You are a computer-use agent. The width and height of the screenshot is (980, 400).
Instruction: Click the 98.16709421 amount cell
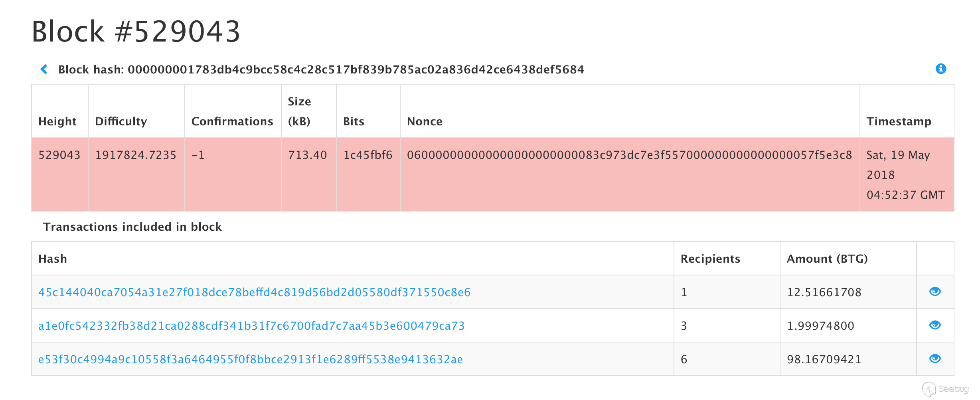pos(824,359)
